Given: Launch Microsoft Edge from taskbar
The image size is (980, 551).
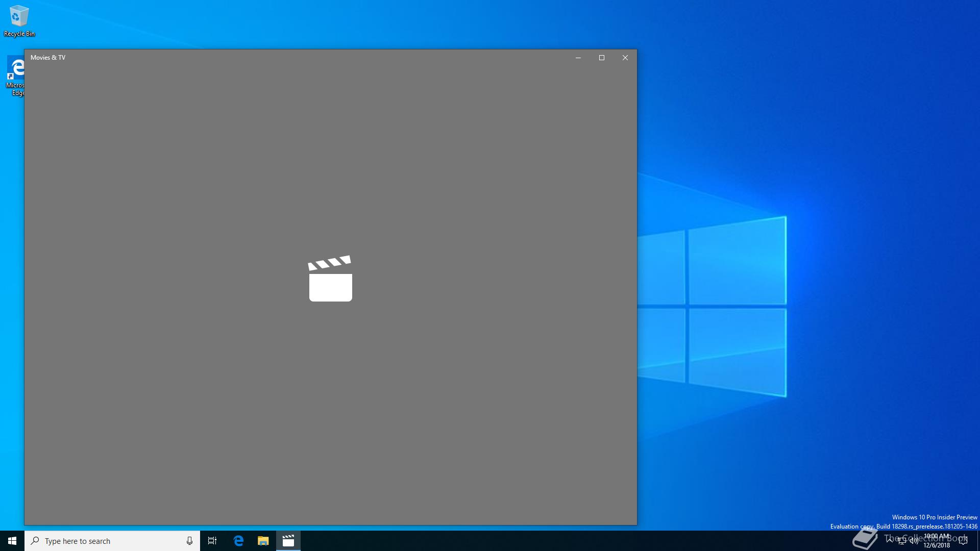Looking at the screenshot, I should pos(238,541).
